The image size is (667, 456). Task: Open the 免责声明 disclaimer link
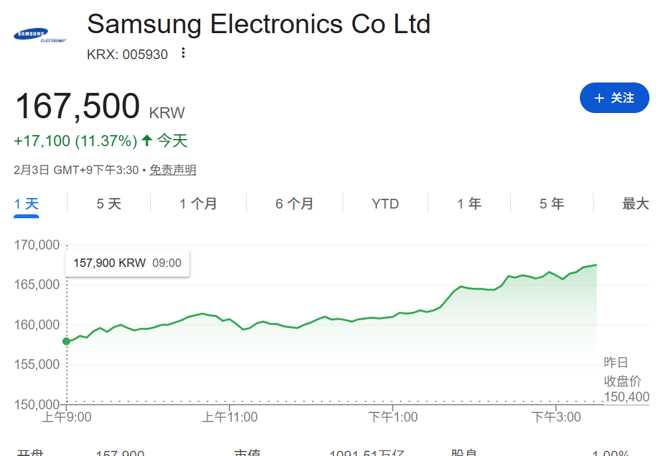(174, 170)
